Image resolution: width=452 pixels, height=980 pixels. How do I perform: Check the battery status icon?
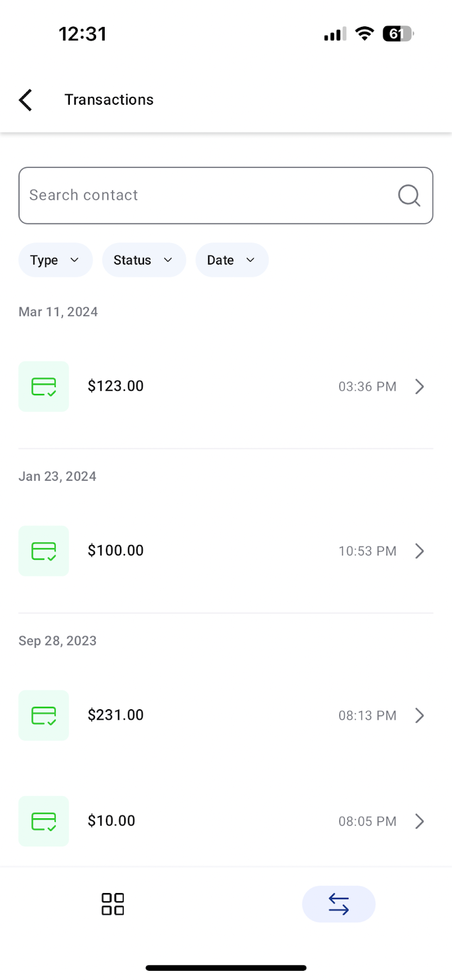(x=397, y=34)
